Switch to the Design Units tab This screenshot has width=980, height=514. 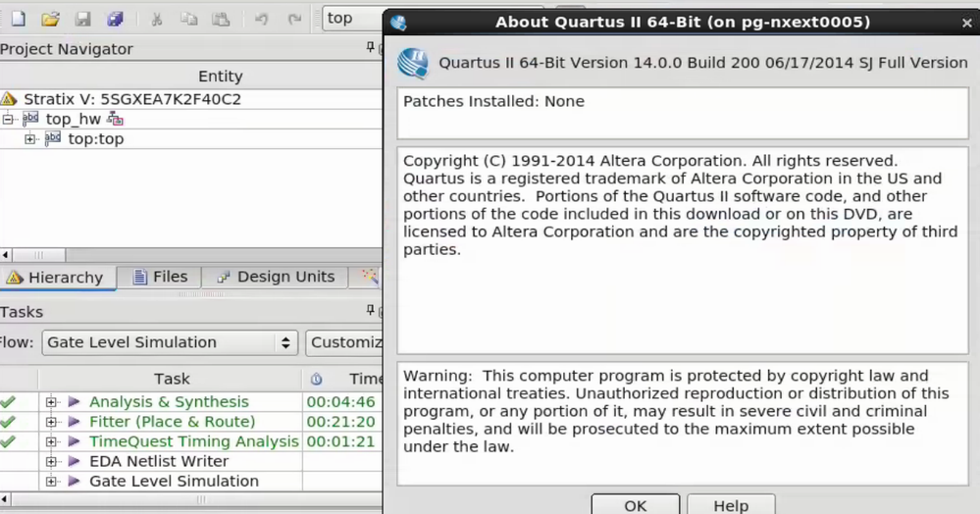tap(275, 277)
